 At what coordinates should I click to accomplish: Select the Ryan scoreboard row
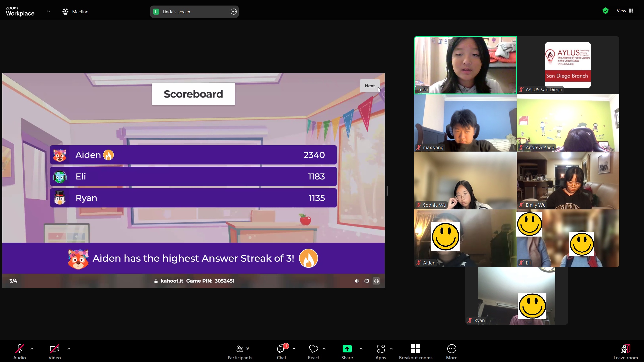(193, 198)
